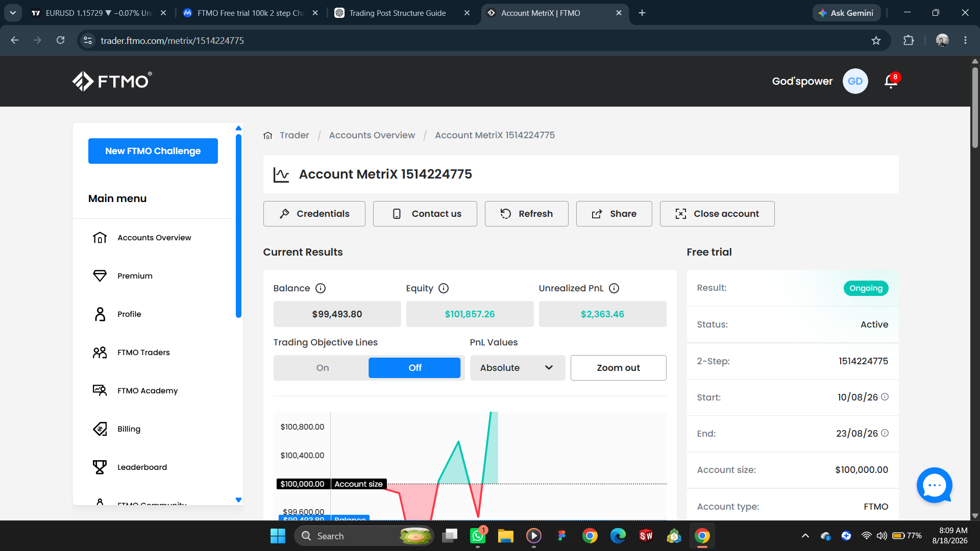
Task: Open Billing in main menu
Action: [x=129, y=429]
